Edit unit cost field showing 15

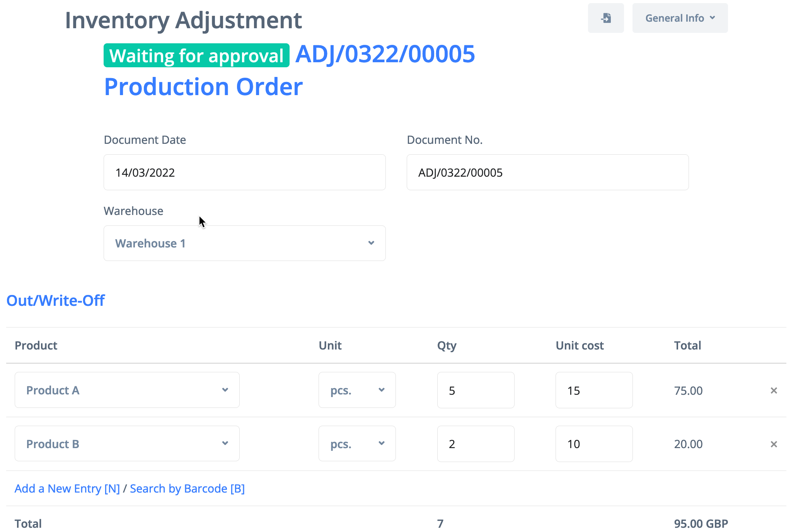[594, 390]
